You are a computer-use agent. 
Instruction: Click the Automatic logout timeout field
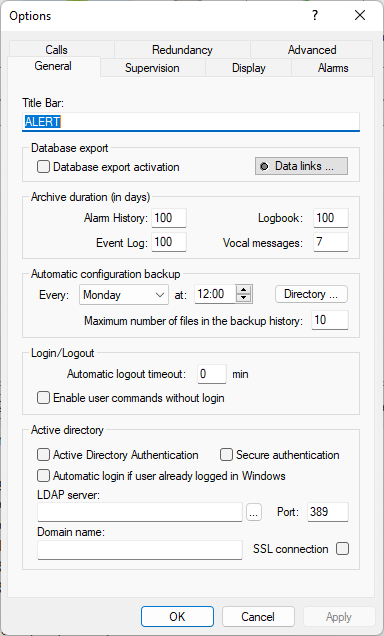pos(212,374)
